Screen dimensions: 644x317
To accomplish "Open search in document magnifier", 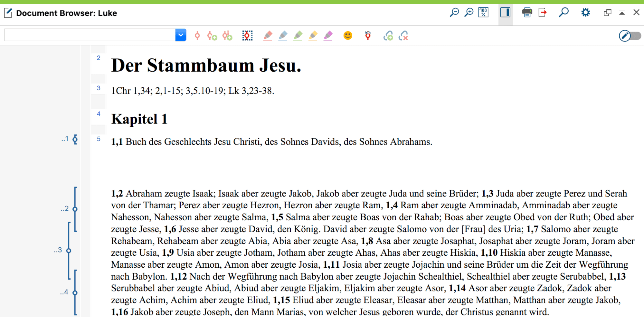I will (563, 13).
